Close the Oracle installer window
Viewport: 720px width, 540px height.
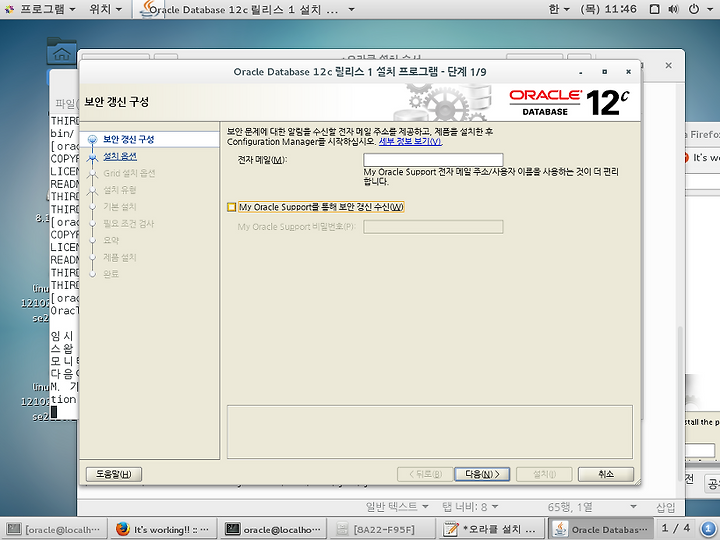pyautogui.click(x=628, y=72)
